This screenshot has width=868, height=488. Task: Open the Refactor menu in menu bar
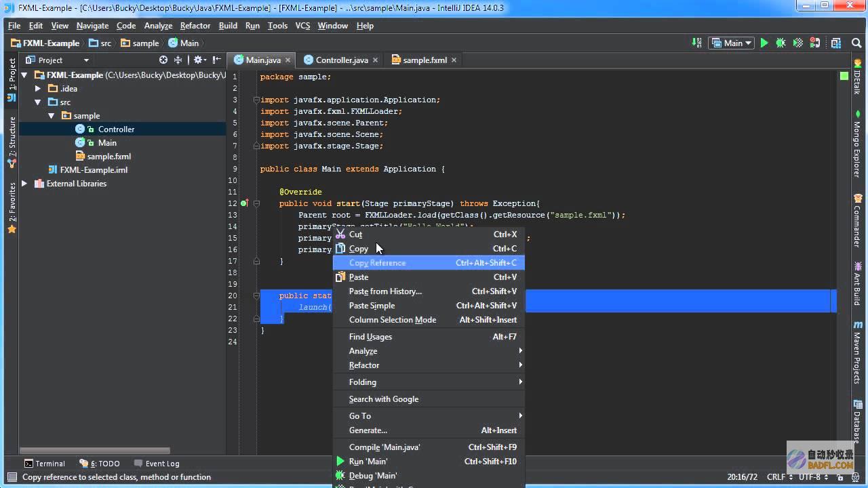click(x=195, y=26)
